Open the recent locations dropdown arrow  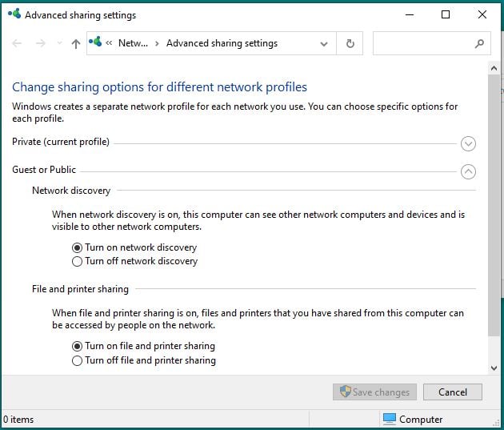pos(59,43)
